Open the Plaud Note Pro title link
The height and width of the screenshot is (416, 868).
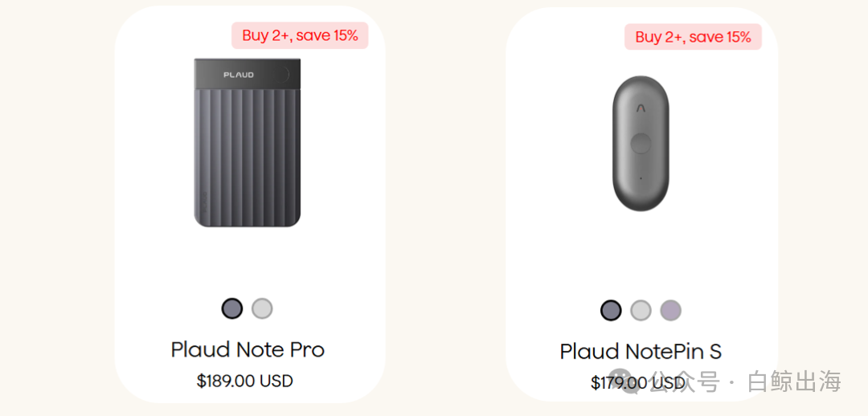(248, 349)
